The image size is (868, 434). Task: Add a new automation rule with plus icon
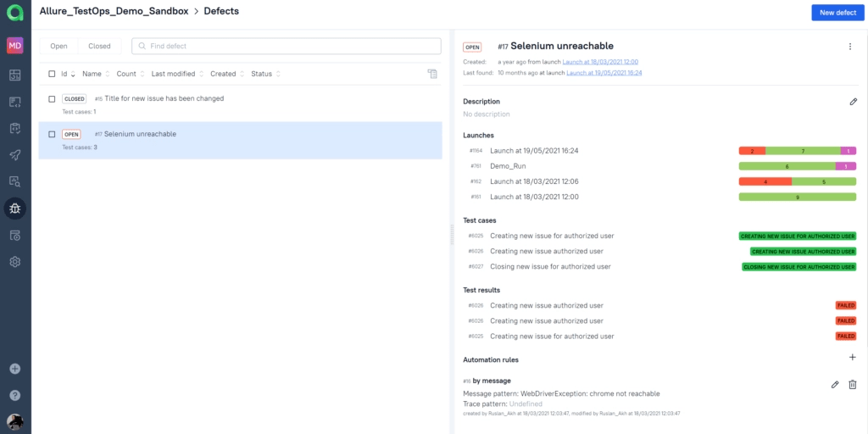(x=853, y=358)
